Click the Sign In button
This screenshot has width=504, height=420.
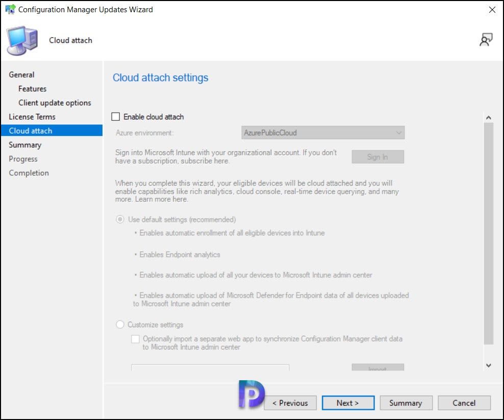click(377, 156)
